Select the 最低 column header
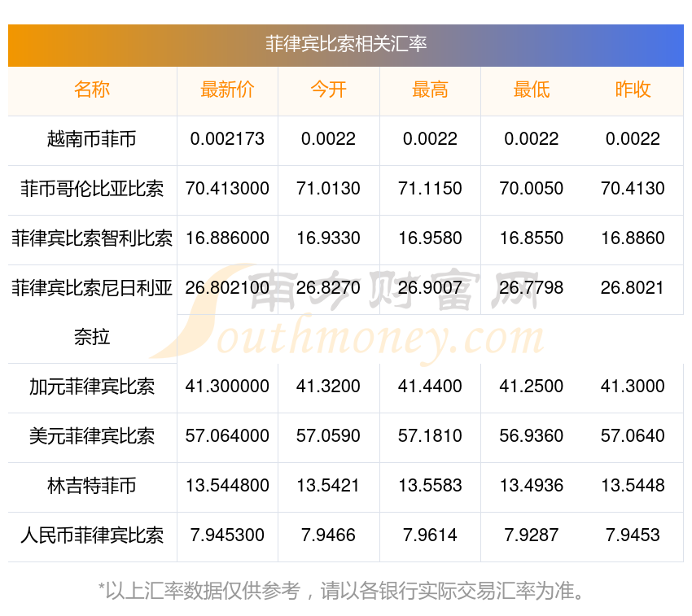The image size is (692, 616). 532,90
